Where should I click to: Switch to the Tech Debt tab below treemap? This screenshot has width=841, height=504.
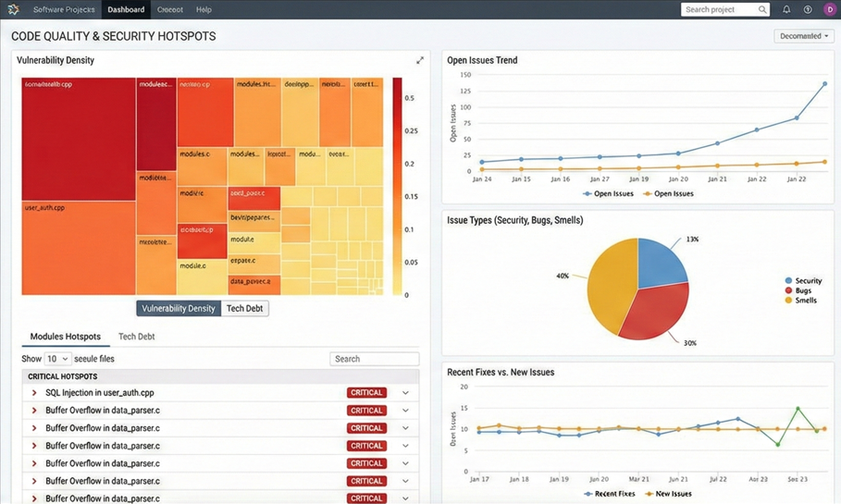click(x=136, y=337)
